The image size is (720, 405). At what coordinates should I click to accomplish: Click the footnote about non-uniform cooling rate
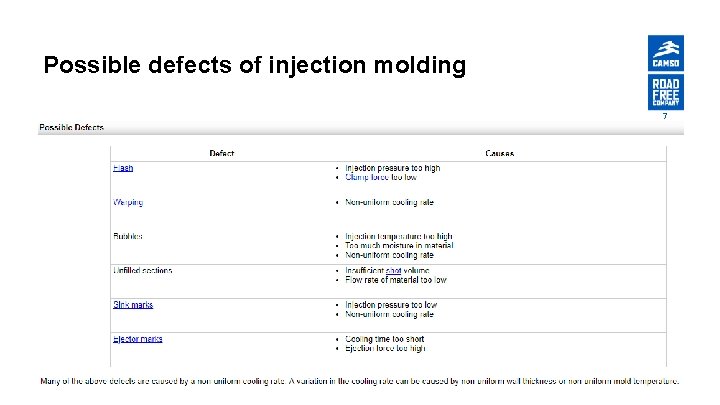[360, 381]
